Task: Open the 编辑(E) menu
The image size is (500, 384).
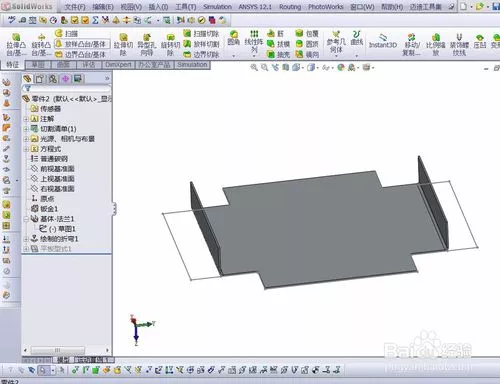Action: click(103, 7)
